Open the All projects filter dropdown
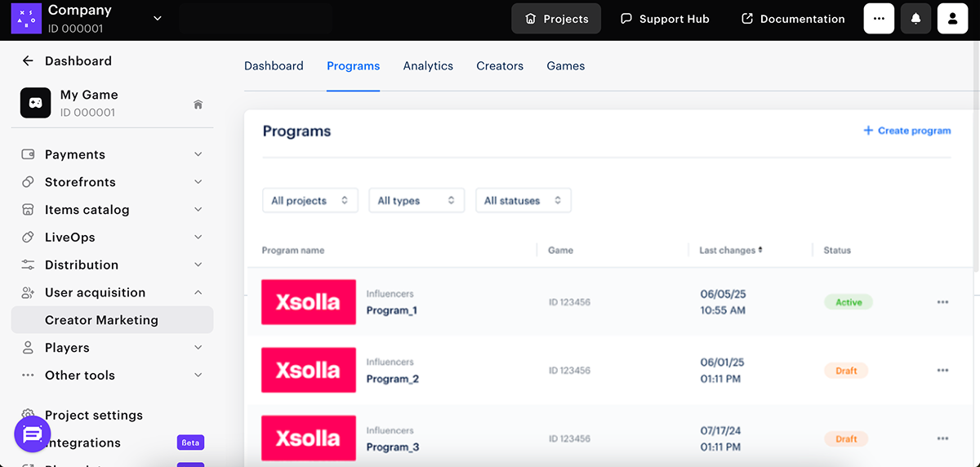Screen dimensions: 980x467 310,201
